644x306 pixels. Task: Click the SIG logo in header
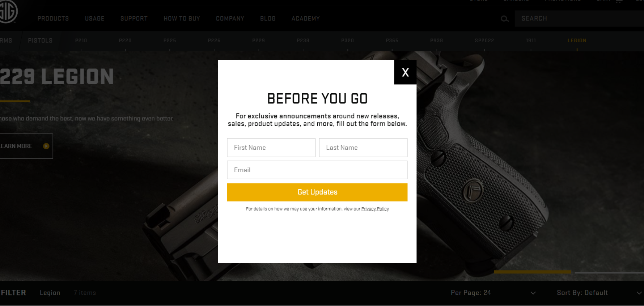pyautogui.click(x=8, y=11)
